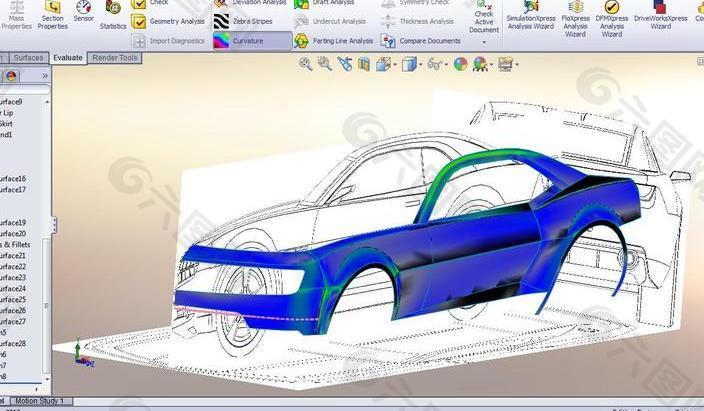Expand the manager pane with double-chevron
The height and width of the screenshot is (411, 704).
tap(45, 76)
